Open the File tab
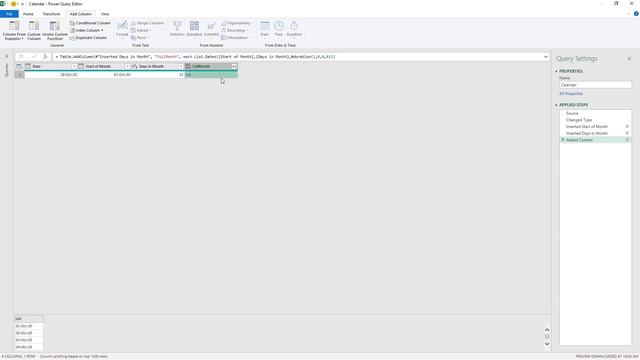 click(9, 14)
